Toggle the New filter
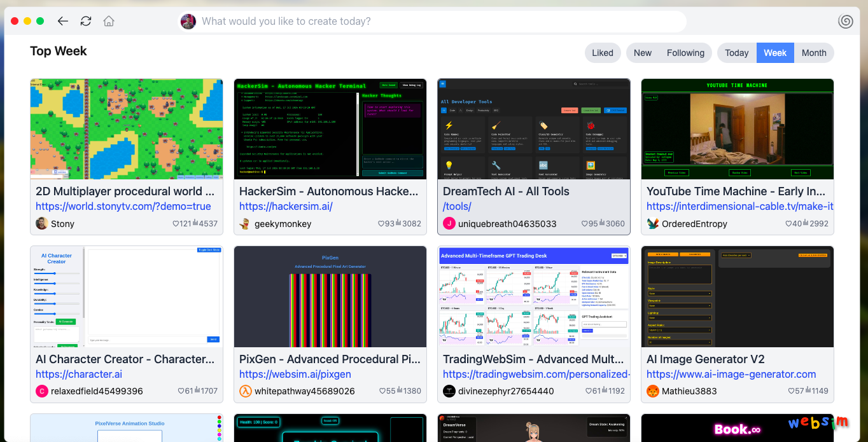 (x=642, y=53)
